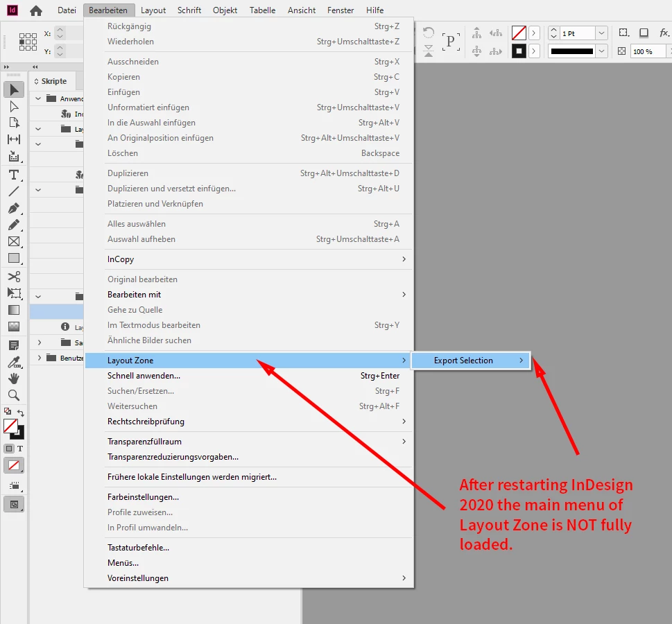Viewport: 672px width, 624px height.
Task: Select the Type tool
Action: 14,175
